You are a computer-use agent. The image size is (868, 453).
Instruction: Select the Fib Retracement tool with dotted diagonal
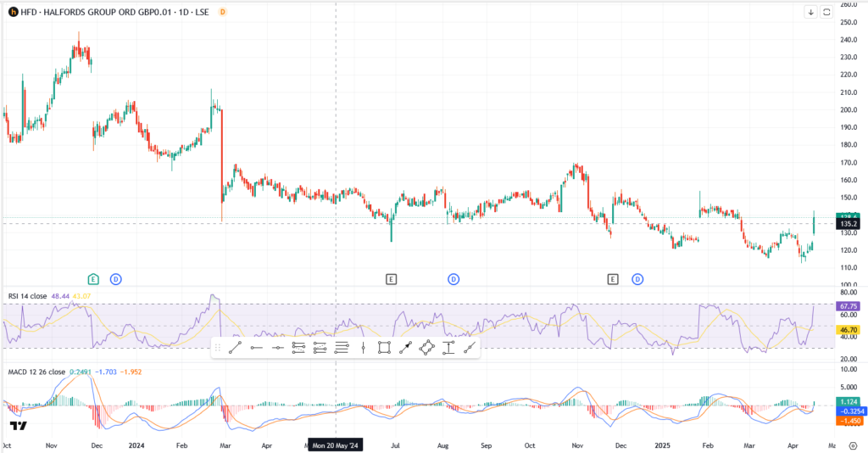point(299,348)
